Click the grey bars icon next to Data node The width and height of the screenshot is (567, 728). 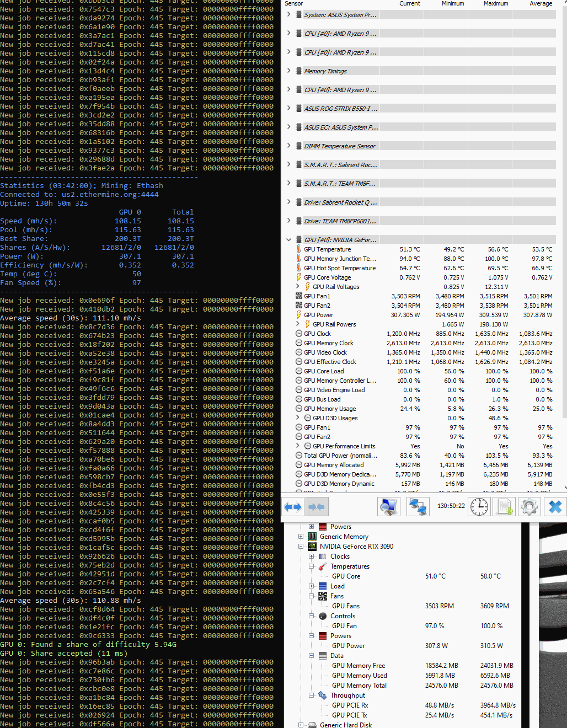click(323, 656)
